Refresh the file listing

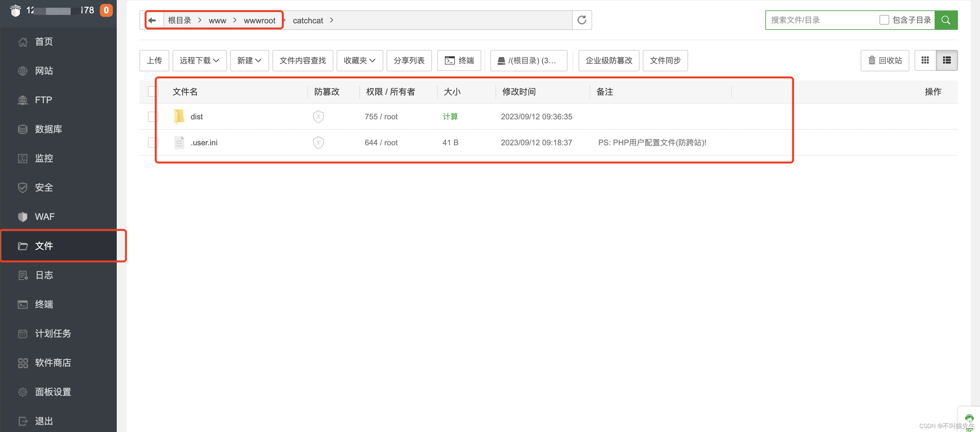tap(582, 20)
